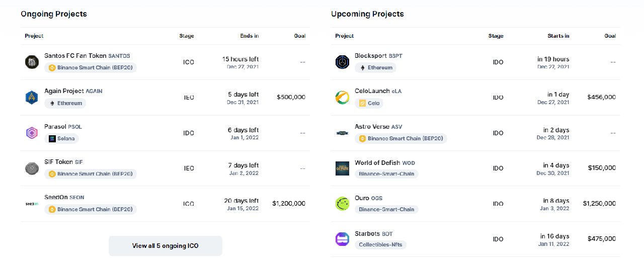The width and height of the screenshot is (644, 261).
Task: Click the Stage header in Ongoing Projects
Action: pyautogui.click(x=187, y=36)
